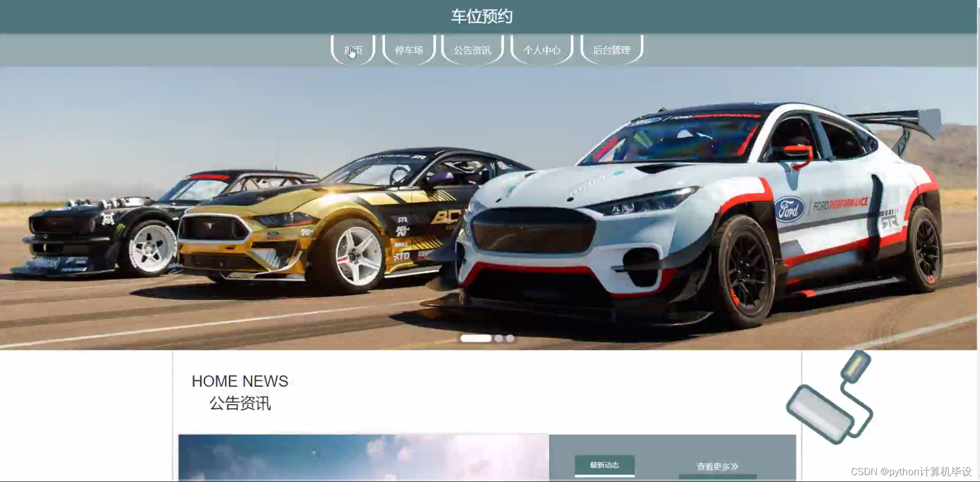Click the paint roller icon

pos(830,397)
